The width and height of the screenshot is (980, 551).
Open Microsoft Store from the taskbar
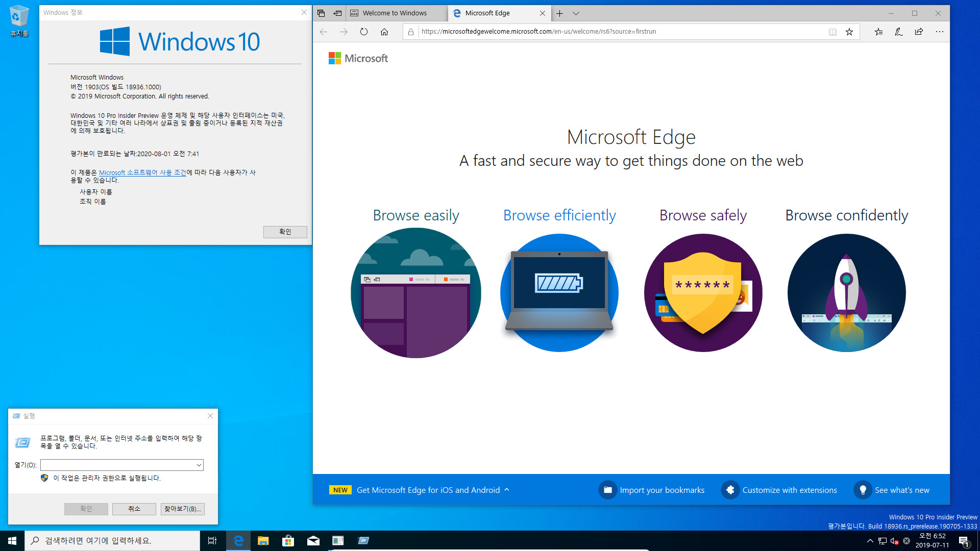288,541
